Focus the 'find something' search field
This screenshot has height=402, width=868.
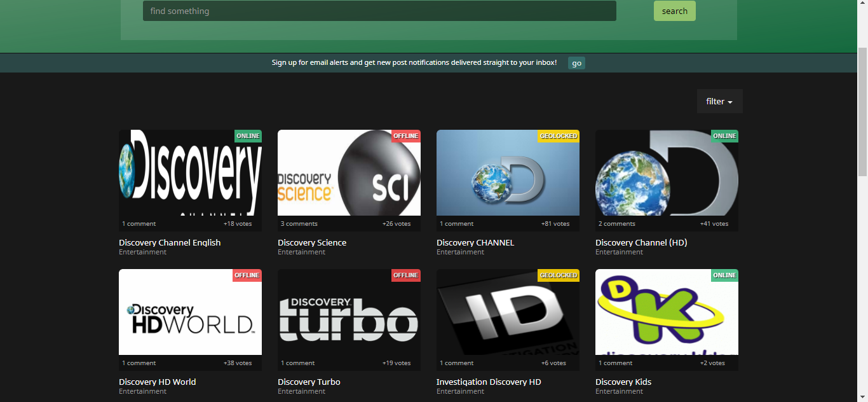tap(379, 11)
